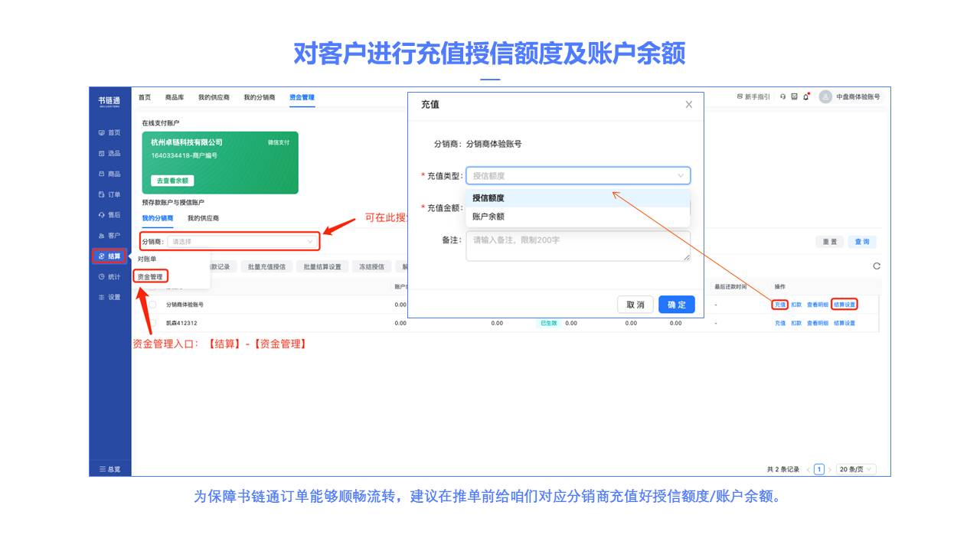The height and width of the screenshot is (551, 980).
Task: Click the 重置 button
Action: click(830, 241)
